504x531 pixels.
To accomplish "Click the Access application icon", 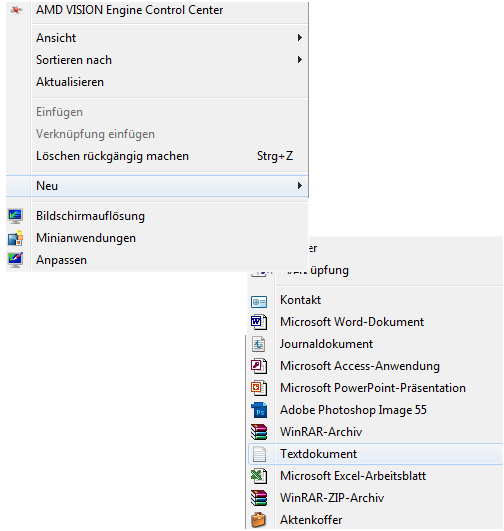I will coord(259,366).
